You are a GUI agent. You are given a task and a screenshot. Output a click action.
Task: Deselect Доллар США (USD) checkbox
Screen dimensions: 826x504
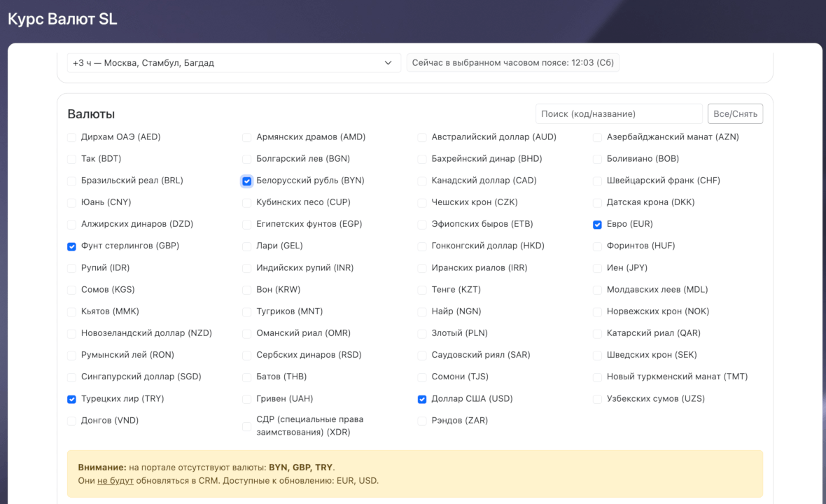click(x=422, y=399)
